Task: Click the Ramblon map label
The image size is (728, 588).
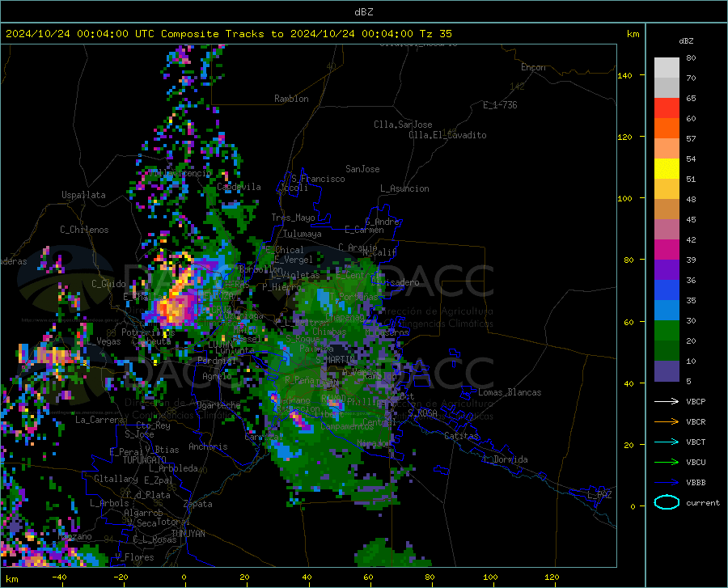Action: coord(291,99)
